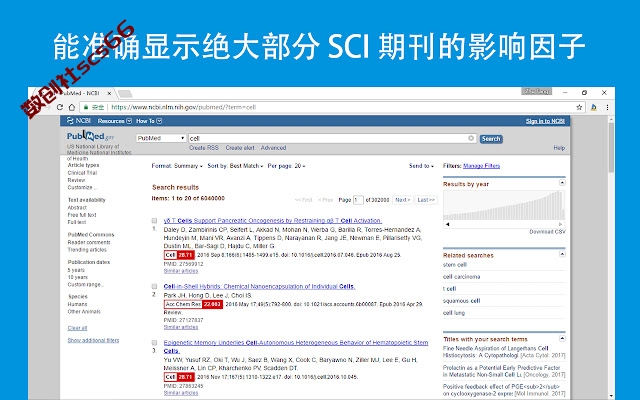Screen dimensions: 640x400
Task: Filter by Clinical Trial article type
Action: pyautogui.click(x=82, y=173)
